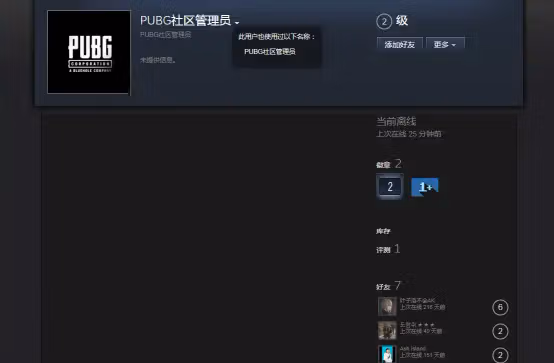The image size is (554, 363).
Task: Open the Ash Island friend avatar
Action: click(387, 354)
